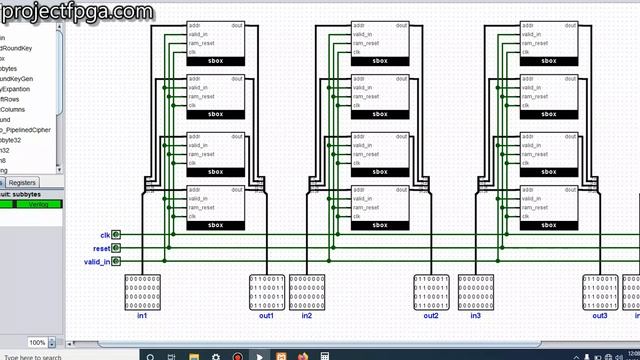640x360 pixels.
Task: Open the yExpantion circuit in the tree
Action: click(x=15, y=89)
